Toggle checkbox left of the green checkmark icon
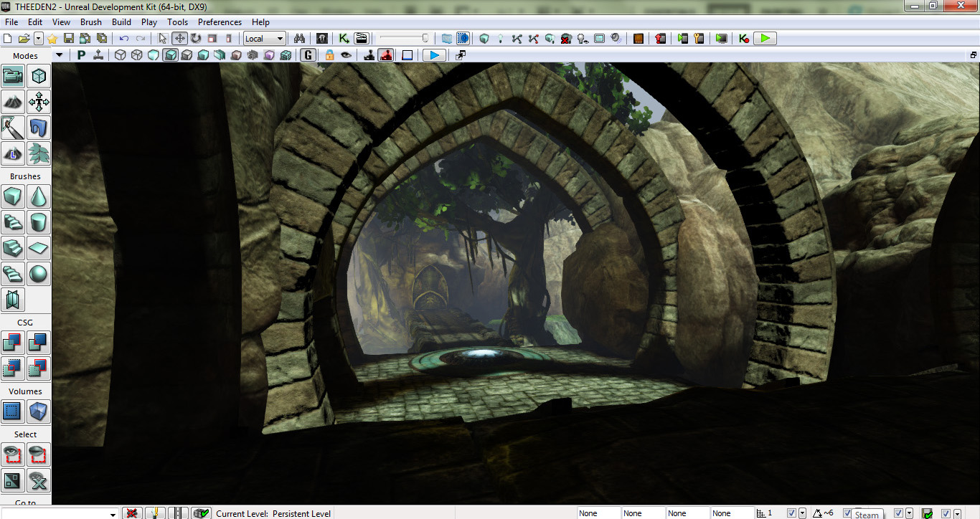Image resolution: width=980 pixels, height=519 pixels. pos(898,513)
